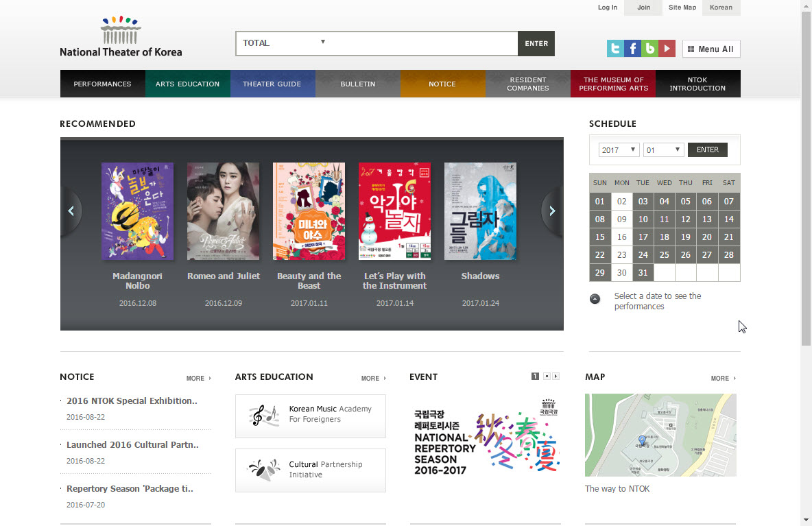
Task: Click the National Theater of Korea logo
Action: pyautogui.click(x=121, y=37)
